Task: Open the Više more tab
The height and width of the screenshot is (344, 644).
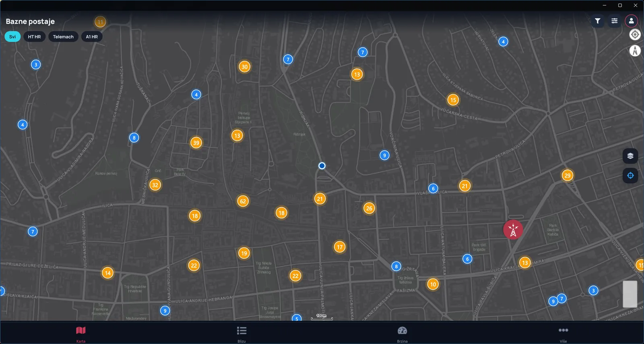Action: tap(563, 334)
